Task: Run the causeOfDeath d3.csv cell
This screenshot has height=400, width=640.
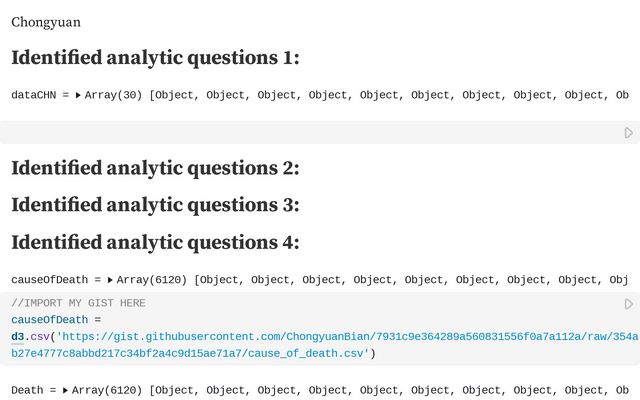Action: (x=629, y=304)
